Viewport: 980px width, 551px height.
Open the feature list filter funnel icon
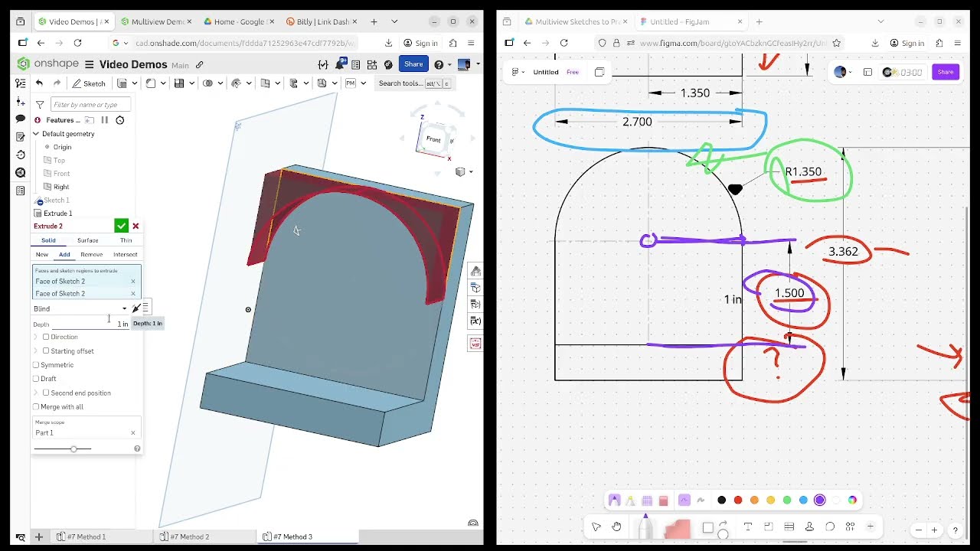click(x=40, y=104)
